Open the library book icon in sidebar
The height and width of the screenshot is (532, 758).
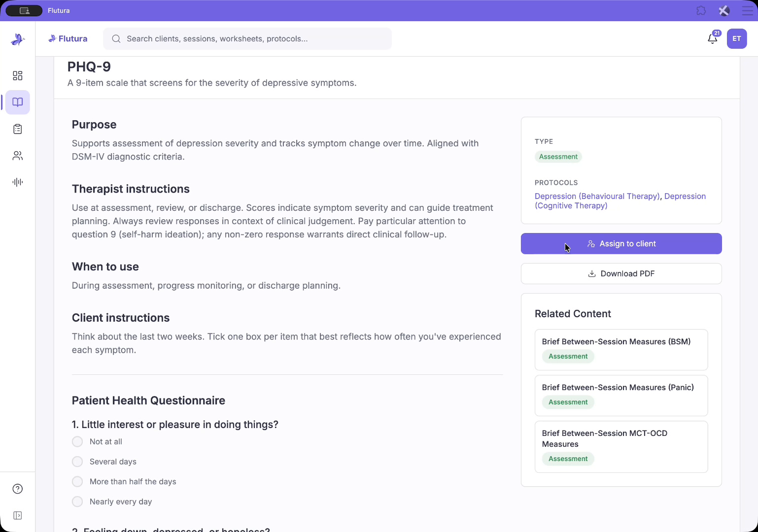18,102
